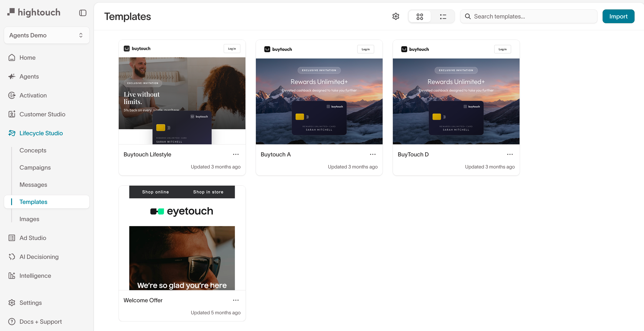
Task: Open the AI Decisioning label
Action: [x=39, y=257]
